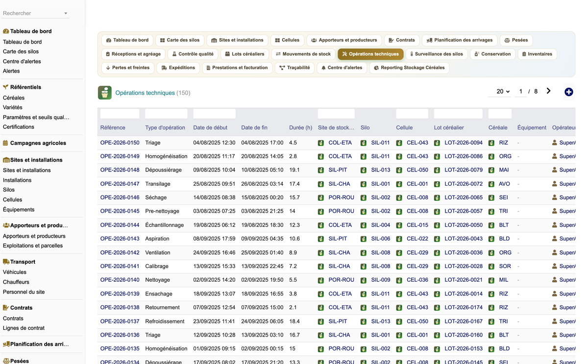Switch to Carte des silos tab

point(180,40)
